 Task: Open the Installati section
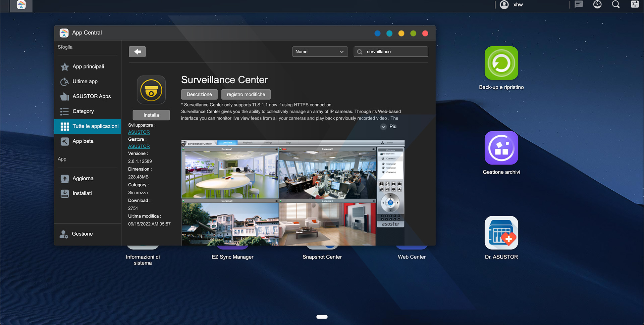coord(82,193)
